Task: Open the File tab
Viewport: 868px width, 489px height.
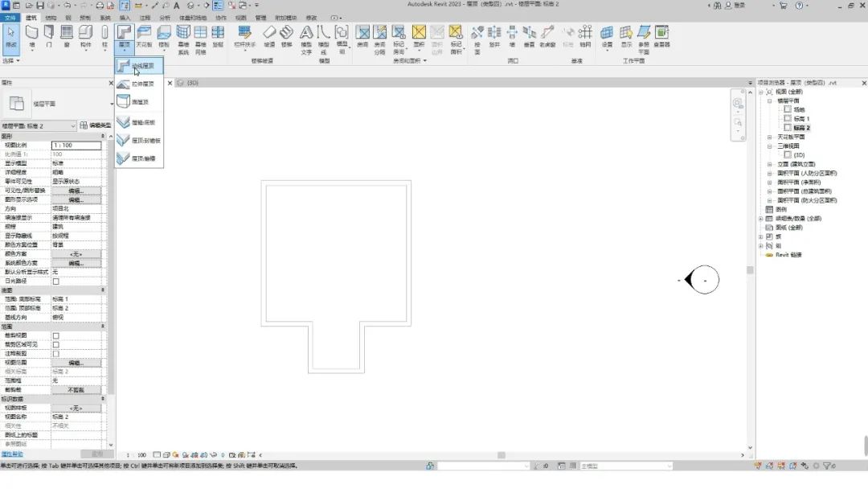Action: click(x=10, y=18)
